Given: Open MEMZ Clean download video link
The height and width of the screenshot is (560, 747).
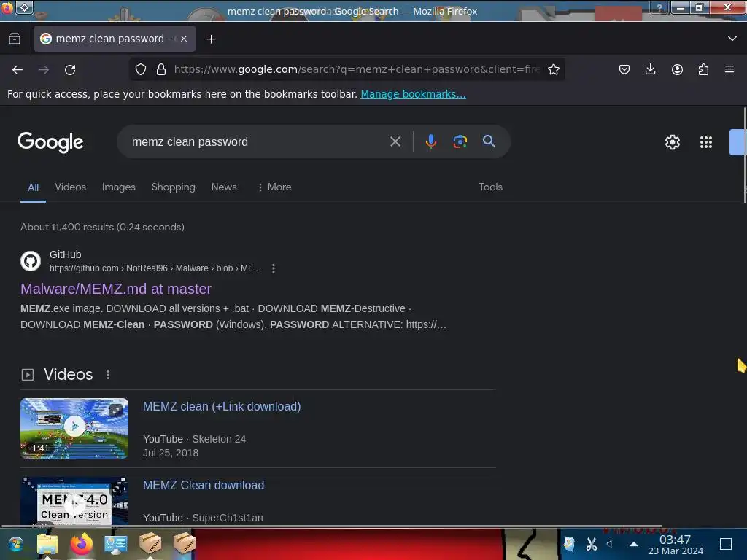Looking at the screenshot, I should pos(204,485).
